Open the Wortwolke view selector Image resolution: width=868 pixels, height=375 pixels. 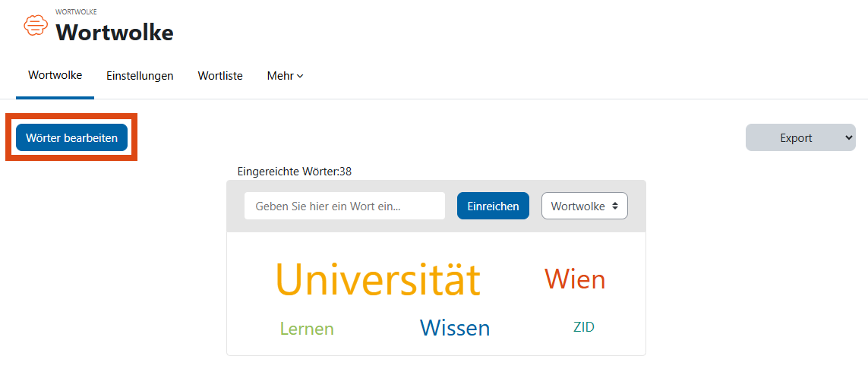pyautogui.click(x=585, y=206)
